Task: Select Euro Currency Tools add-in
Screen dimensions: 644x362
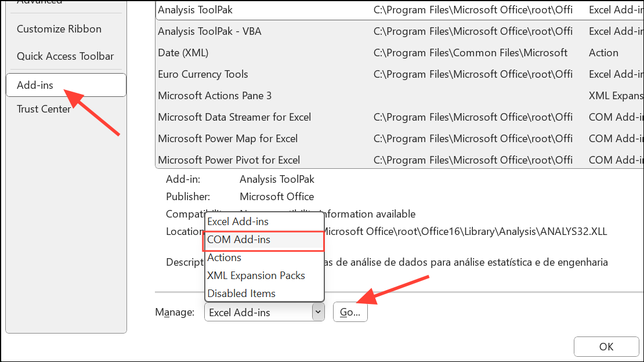Action: tap(202, 74)
